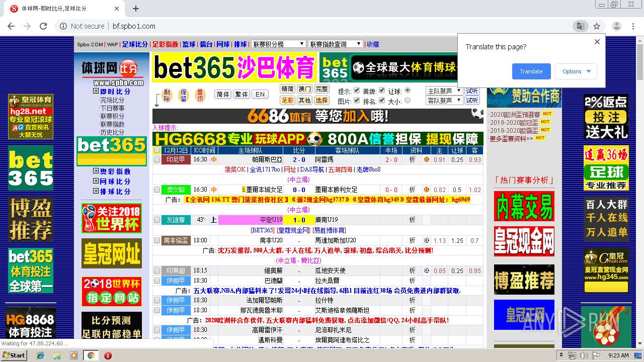
Task: Go back to the previous page
Action: point(12,26)
